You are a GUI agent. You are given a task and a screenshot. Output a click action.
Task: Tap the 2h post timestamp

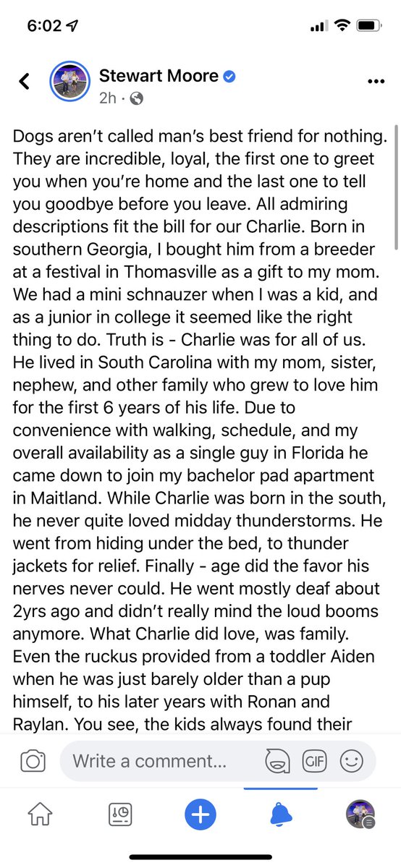click(107, 98)
